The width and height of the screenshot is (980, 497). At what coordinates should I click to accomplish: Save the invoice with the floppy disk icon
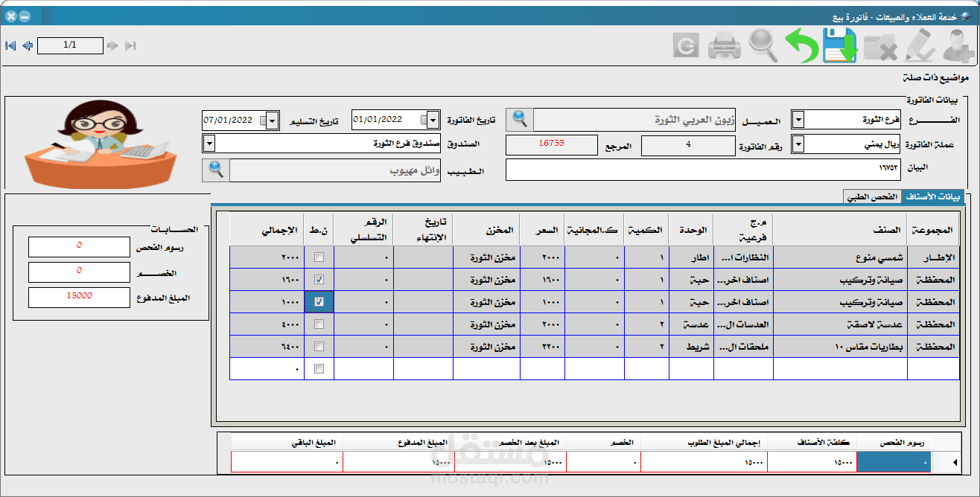click(840, 46)
